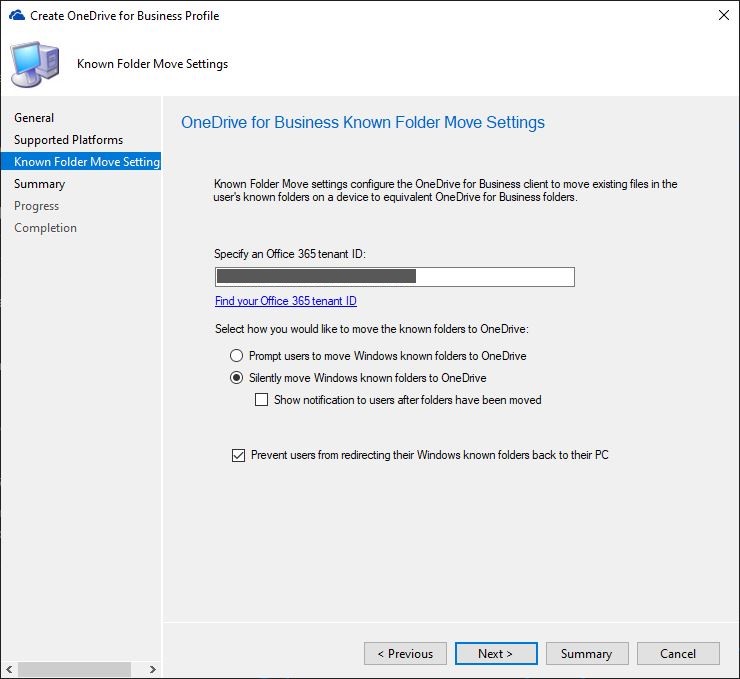Viewport: 740px width, 679px height.
Task: Click the Summary button at bottom
Action: click(587, 654)
